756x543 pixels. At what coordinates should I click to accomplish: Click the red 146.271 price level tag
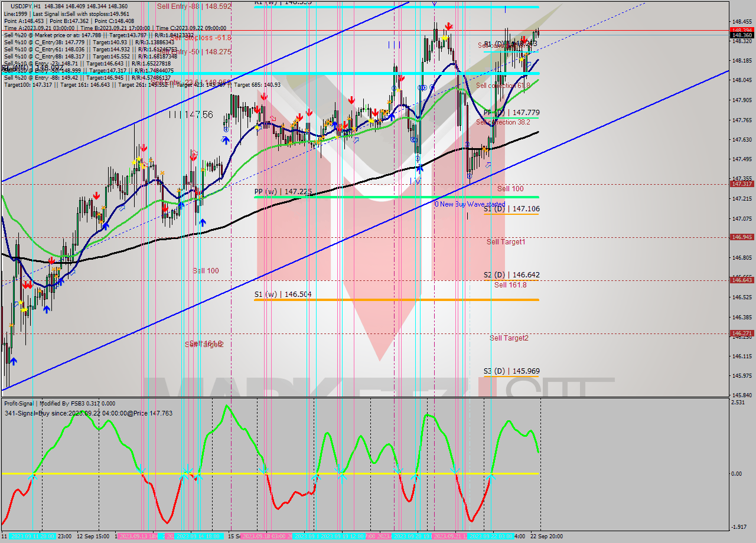point(742,333)
